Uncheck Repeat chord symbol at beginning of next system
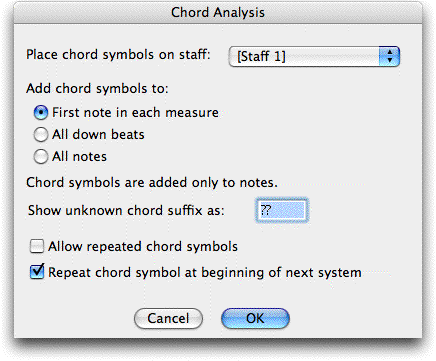436x361 pixels. tap(37, 272)
